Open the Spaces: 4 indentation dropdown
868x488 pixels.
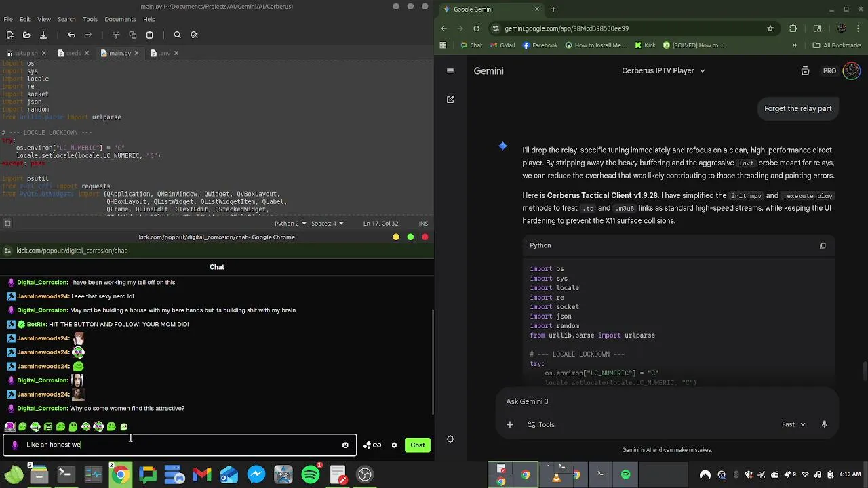point(328,223)
